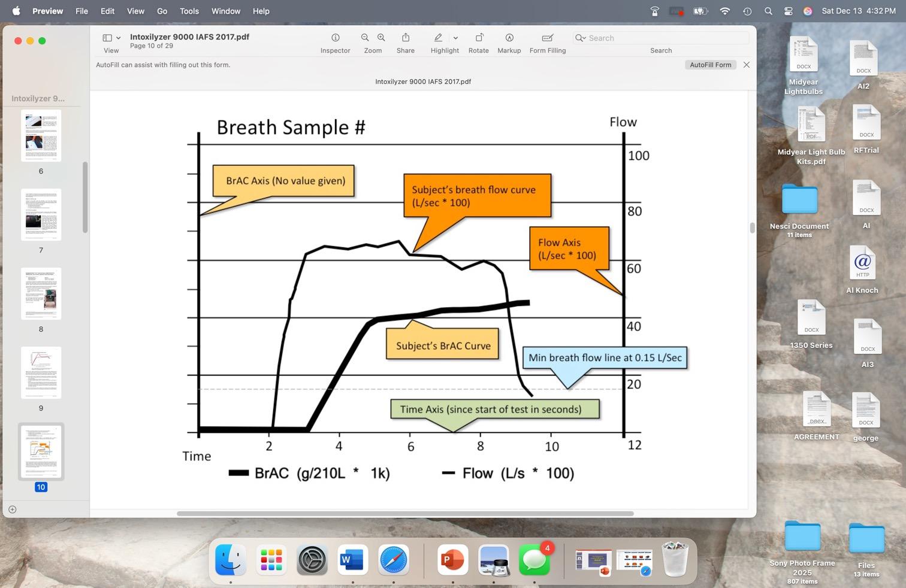Click in the Search field
This screenshot has height=588, width=906.
[661, 38]
